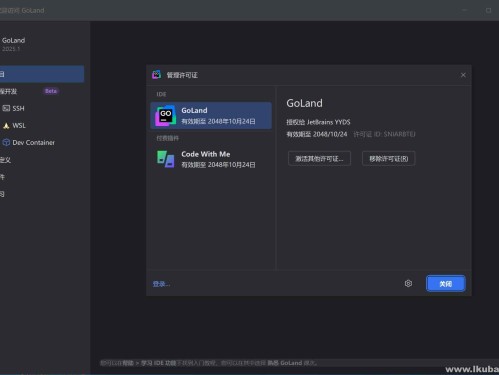
Task: Click the SSH terminal icon in sidebar
Action: click(6, 108)
